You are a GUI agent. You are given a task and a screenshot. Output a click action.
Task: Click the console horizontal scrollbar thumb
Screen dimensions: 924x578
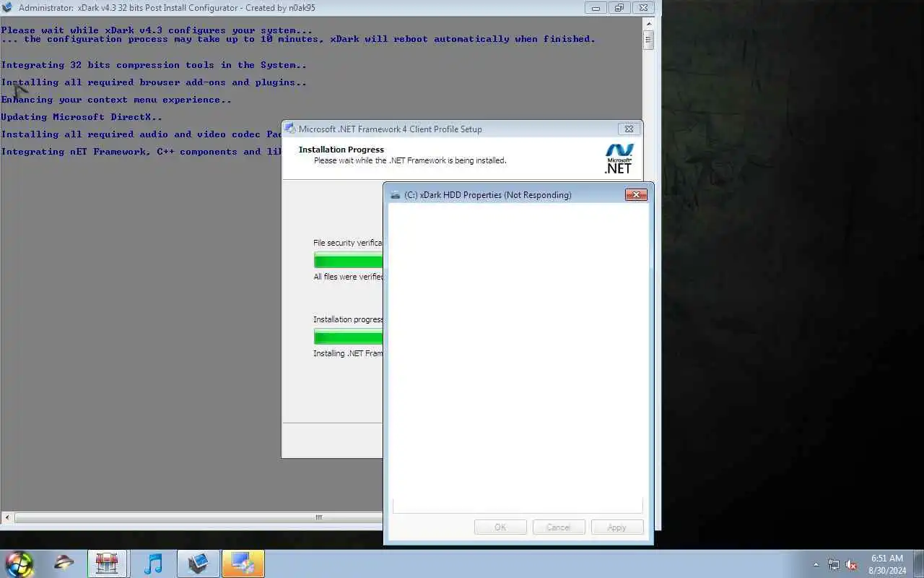[199, 518]
